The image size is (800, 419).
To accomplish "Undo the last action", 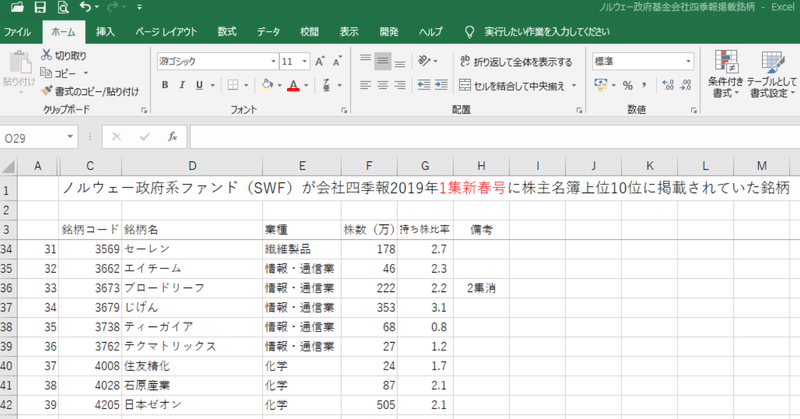I will pos(85,7).
